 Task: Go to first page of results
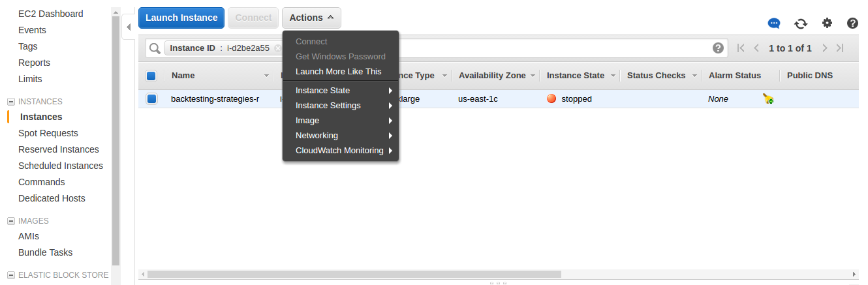click(741, 48)
